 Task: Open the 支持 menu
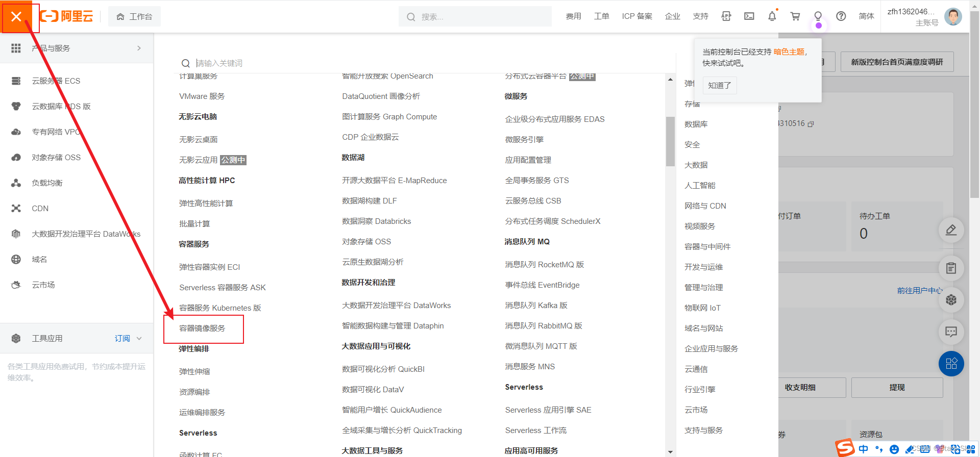pyautogui.click(x=700, y=16)
